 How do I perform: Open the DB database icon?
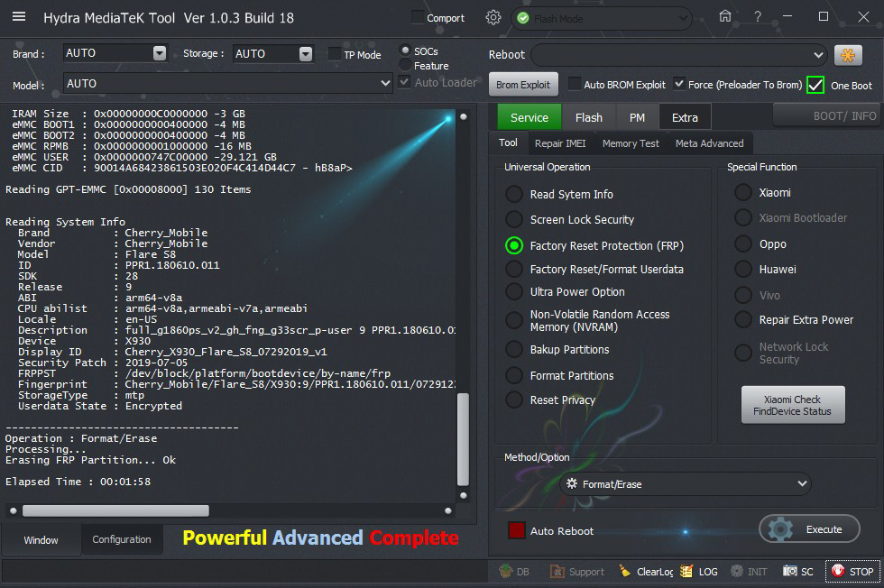514,571
